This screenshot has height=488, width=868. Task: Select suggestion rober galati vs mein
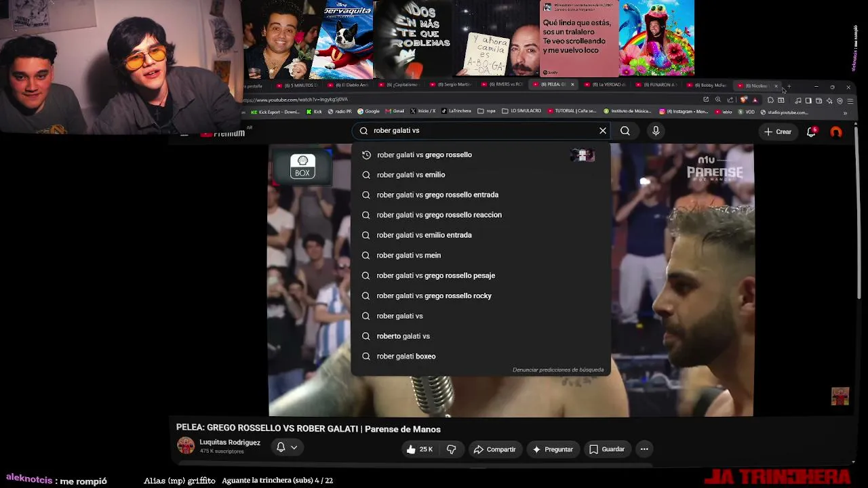[x=481, y=256]
